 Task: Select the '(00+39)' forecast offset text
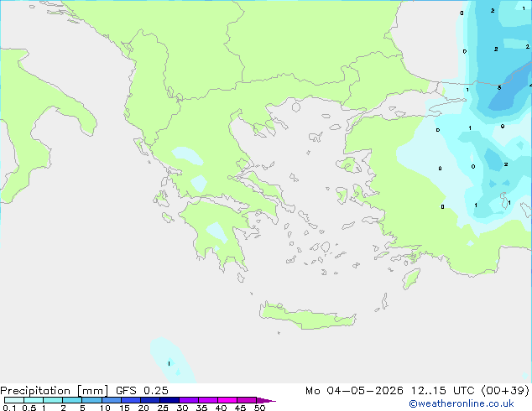click(x=505, y=391)
